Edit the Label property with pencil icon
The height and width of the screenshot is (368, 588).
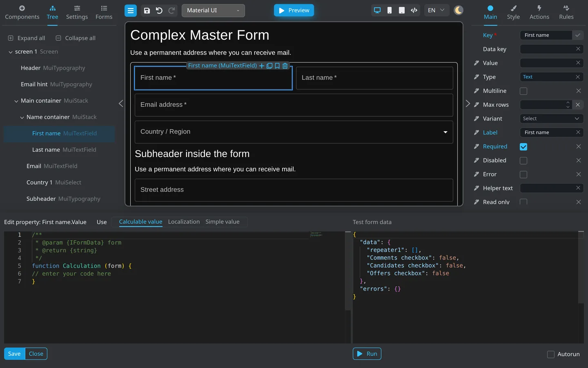point(477,132)
